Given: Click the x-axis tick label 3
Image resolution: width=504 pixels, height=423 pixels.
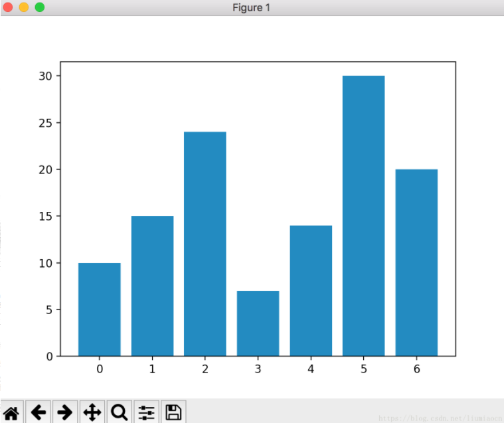Looking at the screenshot, I should click(258, 369).
